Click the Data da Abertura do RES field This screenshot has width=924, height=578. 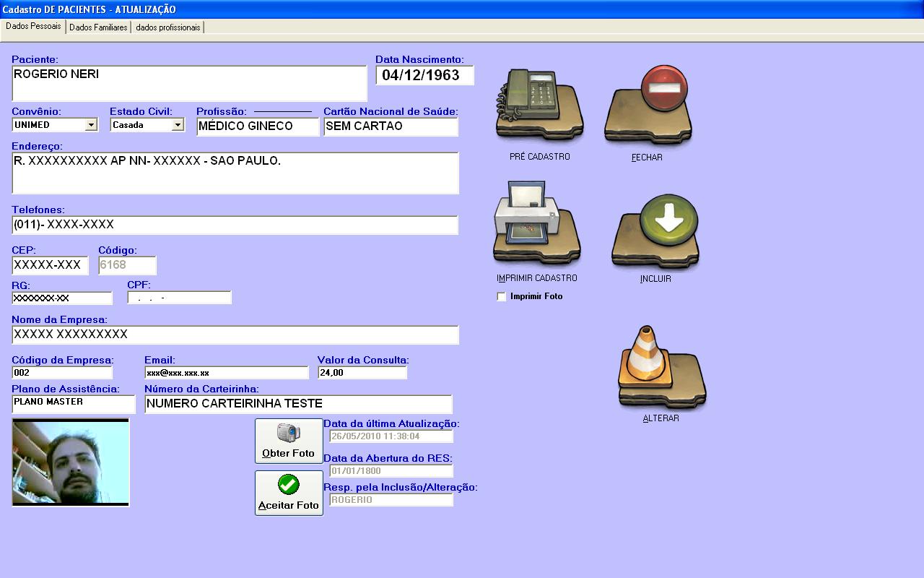391,471
